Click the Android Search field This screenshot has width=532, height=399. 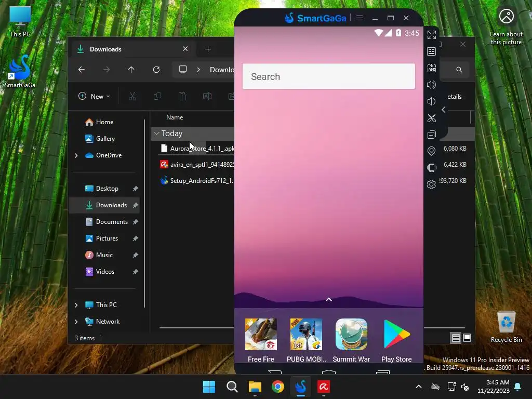[x=328, y=76]
